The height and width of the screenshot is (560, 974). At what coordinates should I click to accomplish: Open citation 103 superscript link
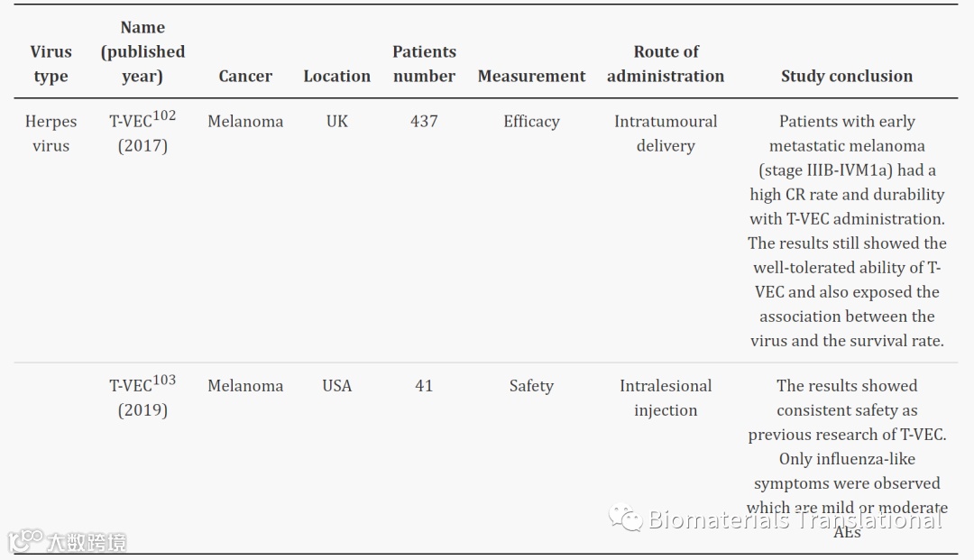click(164, 380)
